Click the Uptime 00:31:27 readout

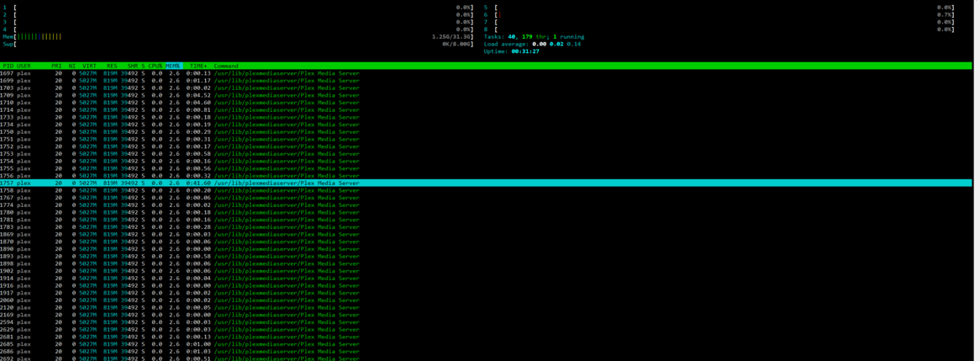(x=511, y=51)
